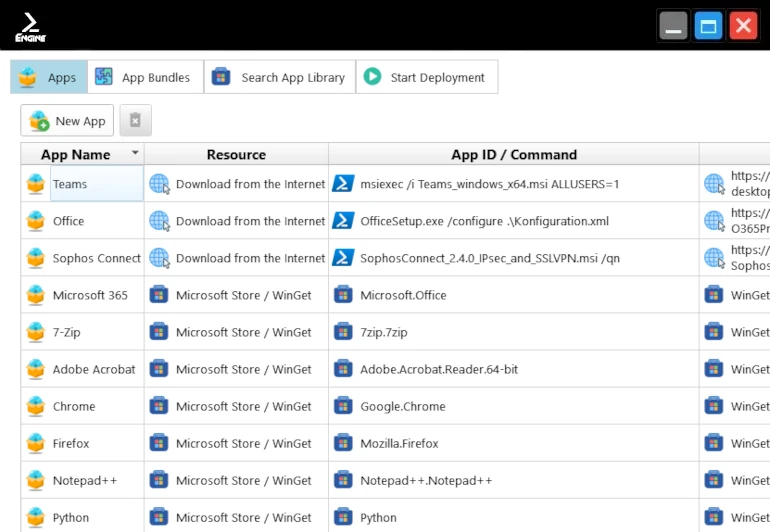The width and height of the screenshot is (770, 532).
Task: Click the Resource column header
Action: (236, 154)
